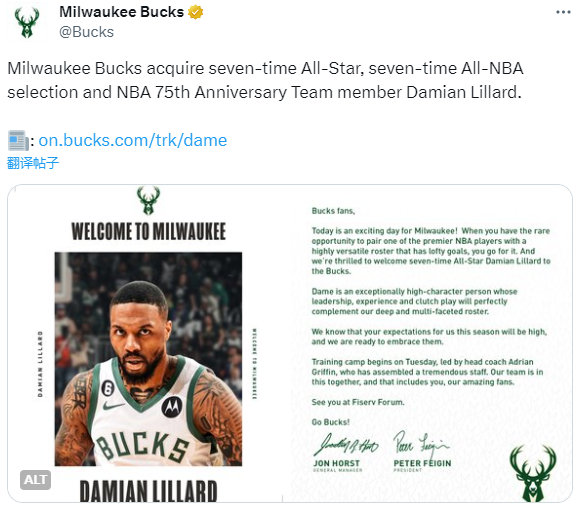Viewport: 578px width, 506px height.
Task: Click the gold verified badge
Action: (195, 12)
